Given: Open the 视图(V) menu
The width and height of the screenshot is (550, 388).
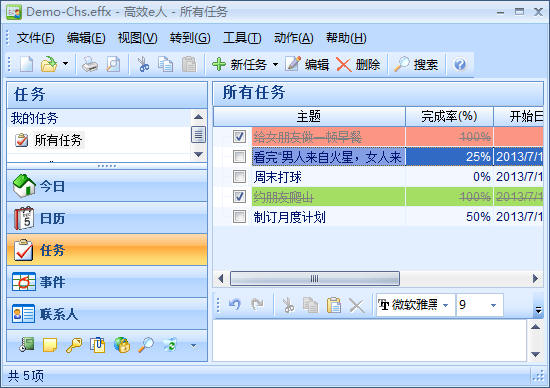Looking at the screenshot, I should pos(138,38).
